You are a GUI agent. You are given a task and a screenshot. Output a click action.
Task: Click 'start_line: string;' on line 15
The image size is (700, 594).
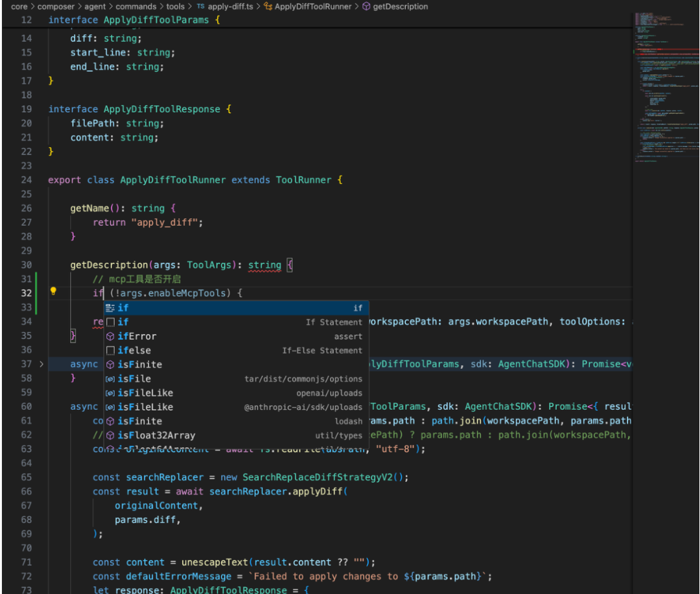[x=122, y=53]
